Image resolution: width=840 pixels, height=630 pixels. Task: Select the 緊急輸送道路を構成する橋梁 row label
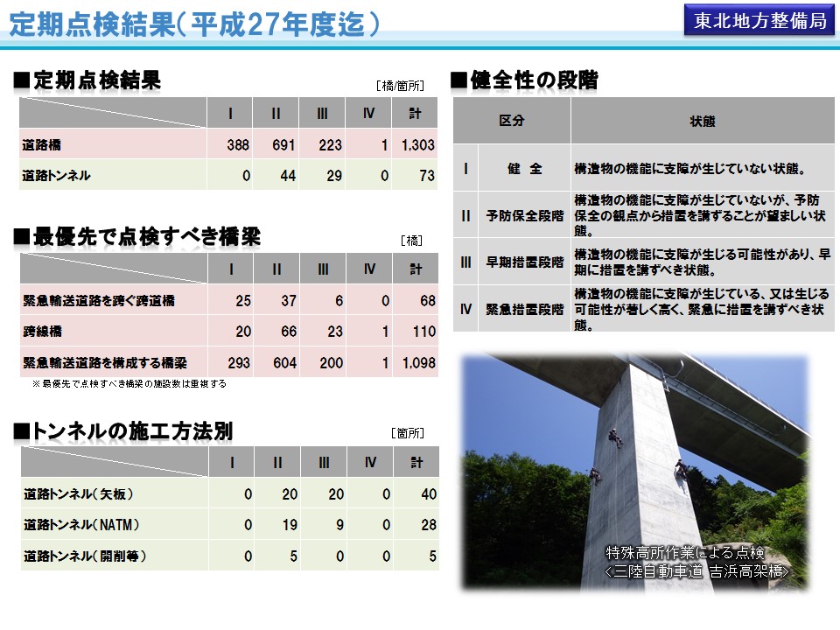105,362
